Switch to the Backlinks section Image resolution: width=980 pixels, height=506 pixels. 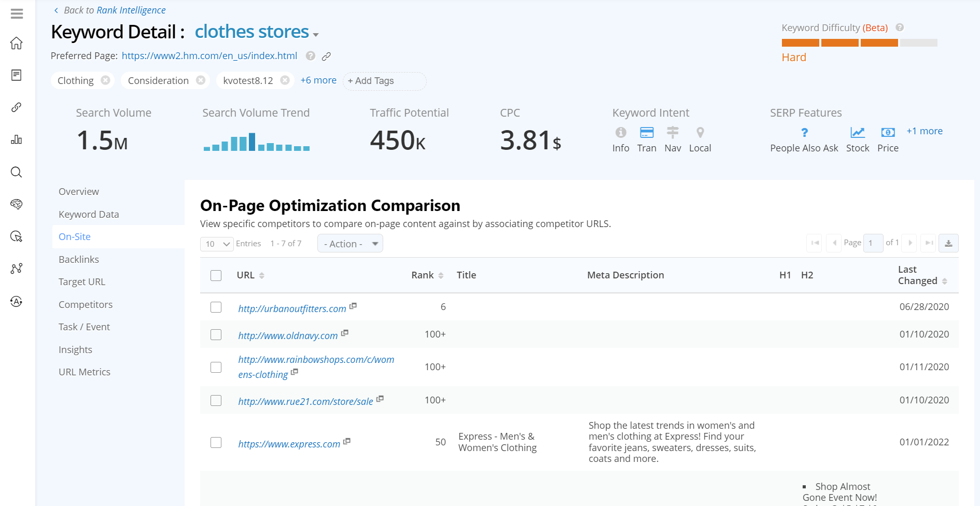(x=79, y=259)
